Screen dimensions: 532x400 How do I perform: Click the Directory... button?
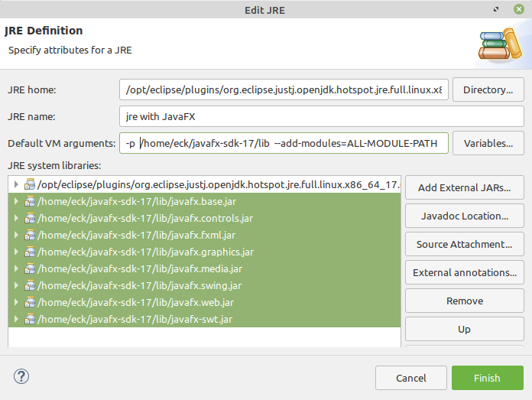coord(488,89)
